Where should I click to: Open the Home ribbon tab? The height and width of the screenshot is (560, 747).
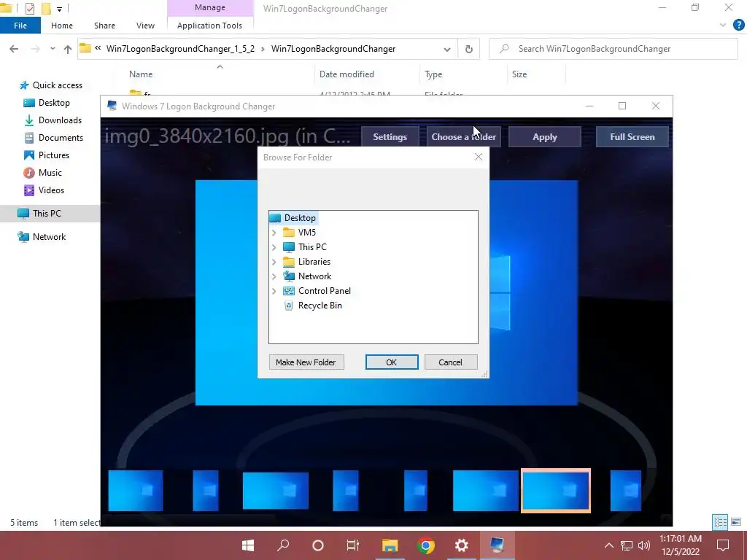pos(62,26)
